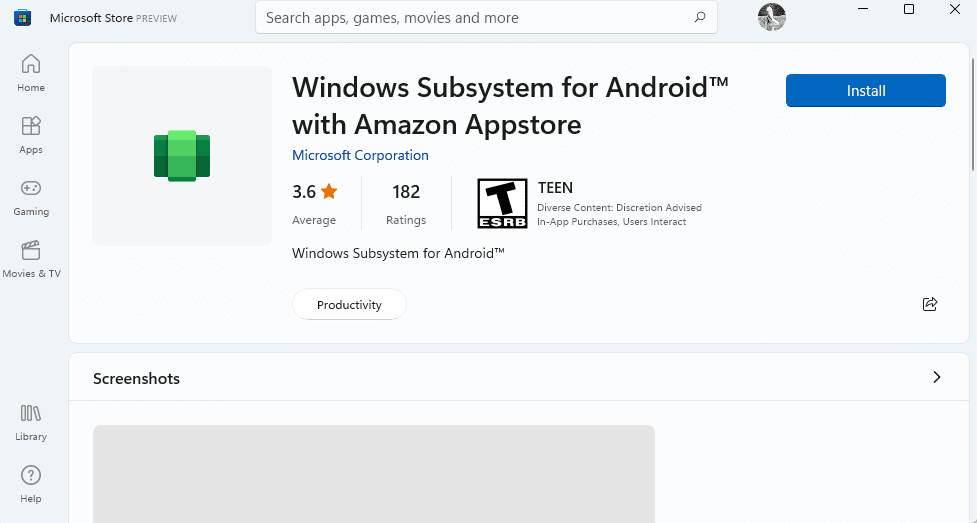The image size is (977, 523).
Task: Click the search magnifier icon
Action: tap(700, 17)
